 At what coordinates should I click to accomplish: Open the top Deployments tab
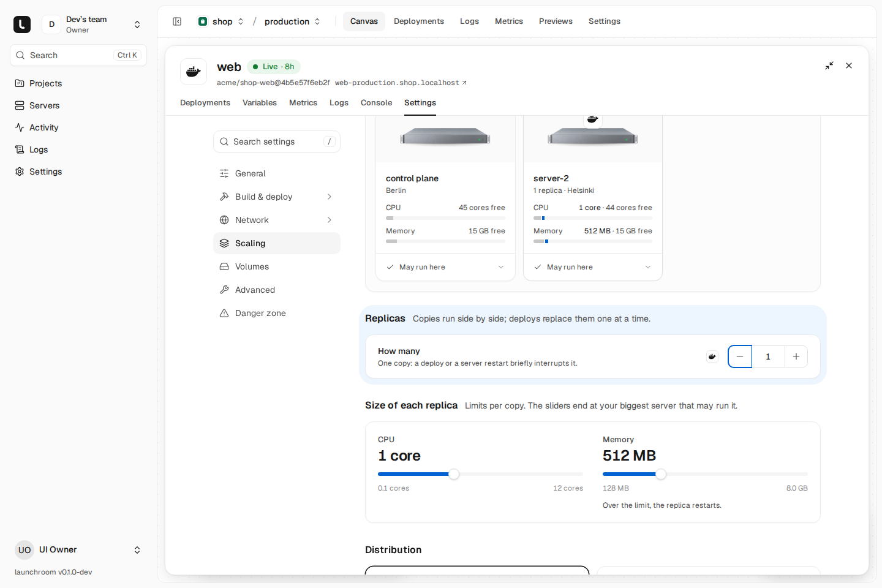pyautogui.click(x=419, y=21)
